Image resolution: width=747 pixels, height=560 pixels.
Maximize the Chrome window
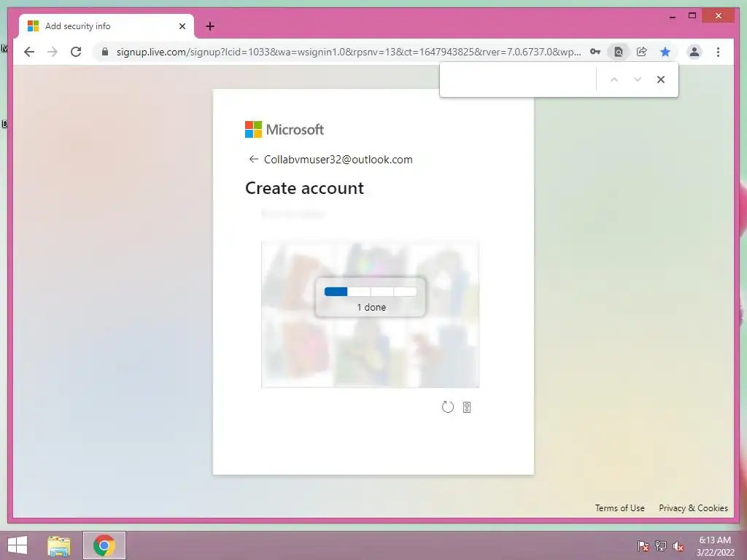click(692, 16)
